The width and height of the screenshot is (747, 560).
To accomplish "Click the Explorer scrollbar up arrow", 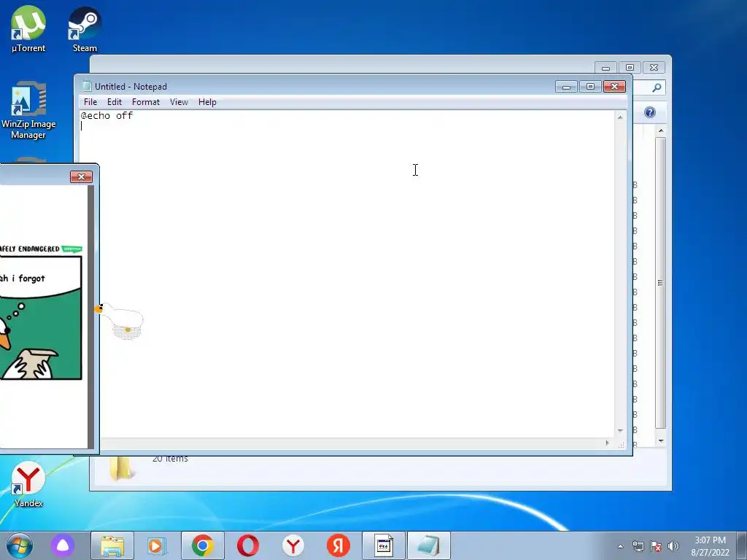I will tap(661, 131).
